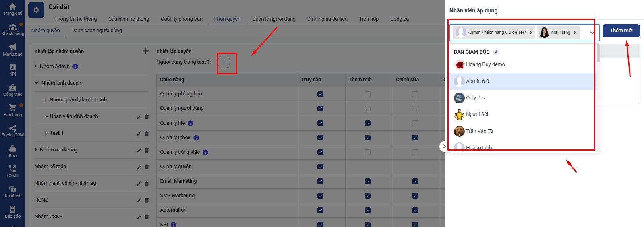Open the Danh sách người dùng tab
The width and height of the screenshot is (644, 227).
[96, 31]
